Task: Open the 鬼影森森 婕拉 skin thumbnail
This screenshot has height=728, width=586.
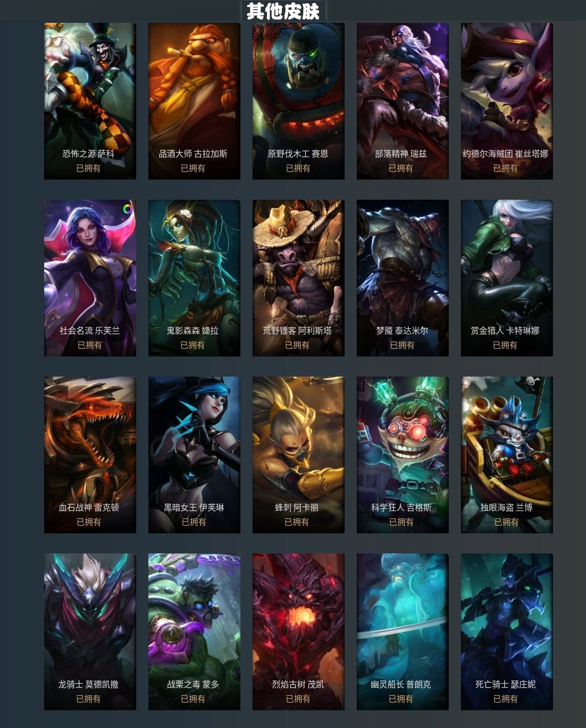Action: click(x=194, y=278)
